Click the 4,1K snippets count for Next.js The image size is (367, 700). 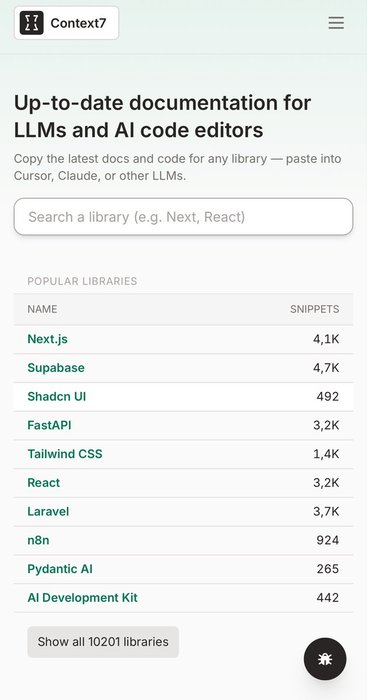pos(326,339)
